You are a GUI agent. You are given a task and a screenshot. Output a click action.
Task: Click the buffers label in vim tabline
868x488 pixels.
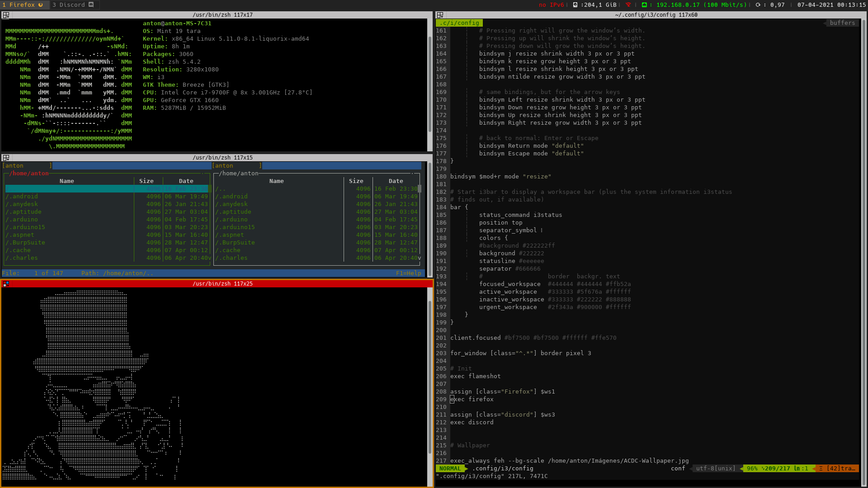[842, 23]
